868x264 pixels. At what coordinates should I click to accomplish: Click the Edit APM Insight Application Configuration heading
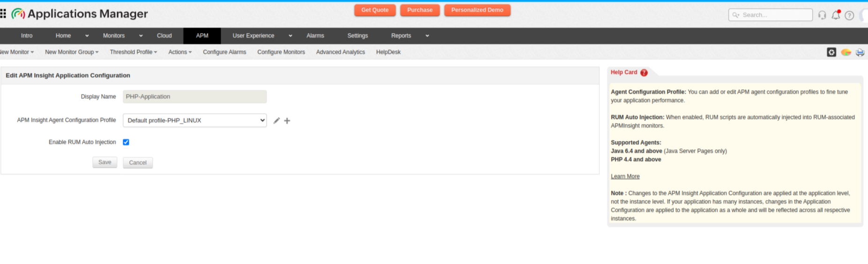(x=68, y=75)
